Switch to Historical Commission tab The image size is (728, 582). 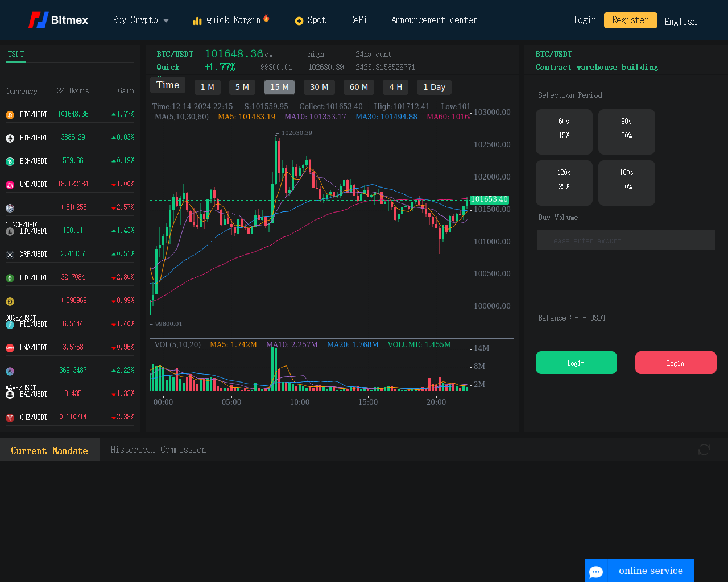pyautogui.click(x=158, y=450)
